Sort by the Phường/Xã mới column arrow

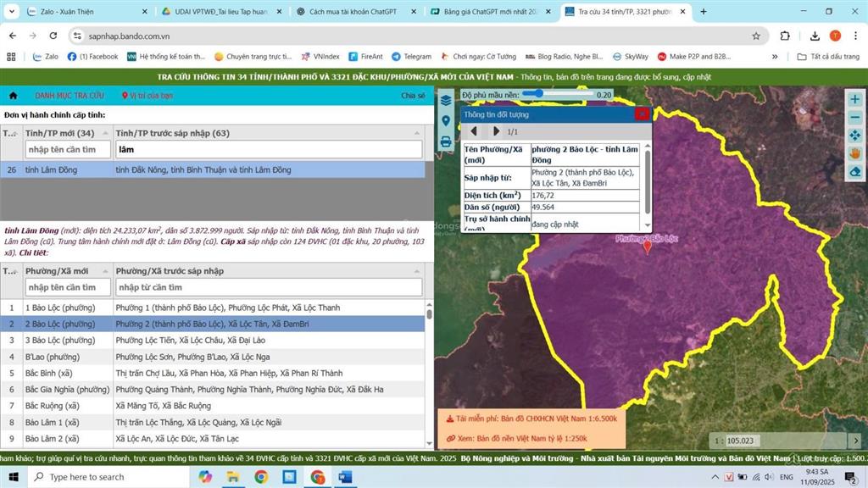[105, 271]
